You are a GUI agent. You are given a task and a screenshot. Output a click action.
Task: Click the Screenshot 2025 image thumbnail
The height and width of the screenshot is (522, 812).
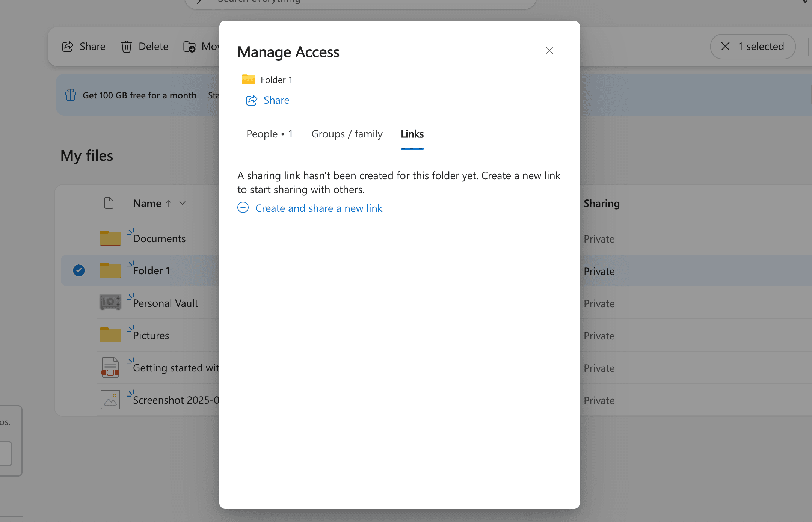[x=110, y=399]
